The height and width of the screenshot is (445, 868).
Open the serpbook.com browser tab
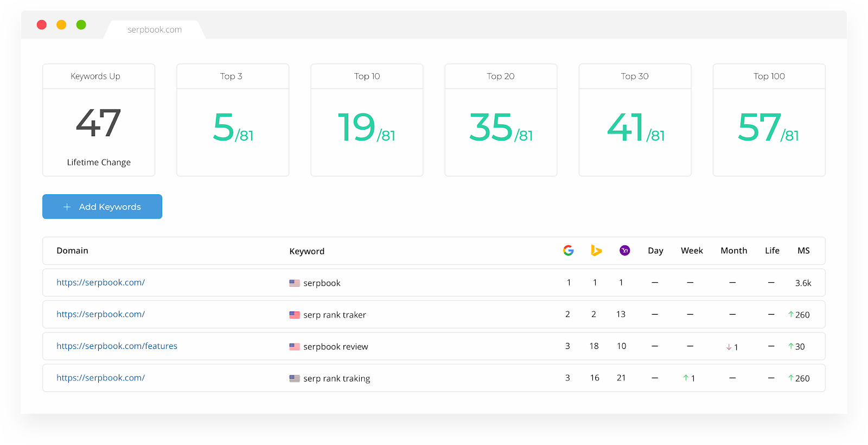coord(155,30)
